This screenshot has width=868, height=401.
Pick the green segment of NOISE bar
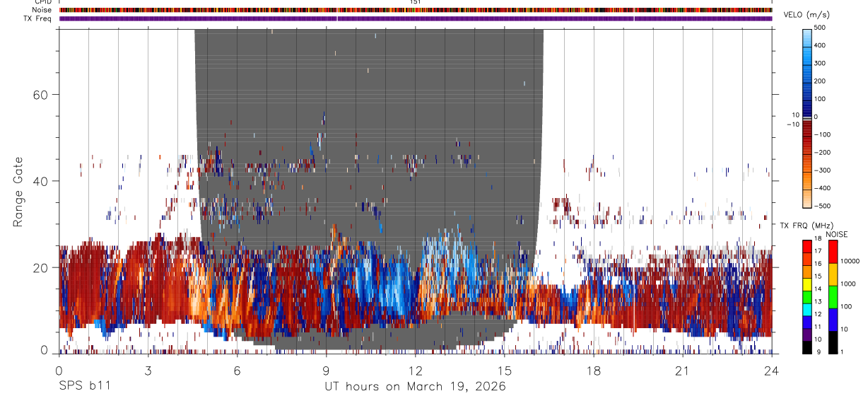pyautogui.click(x=833, y=297)
